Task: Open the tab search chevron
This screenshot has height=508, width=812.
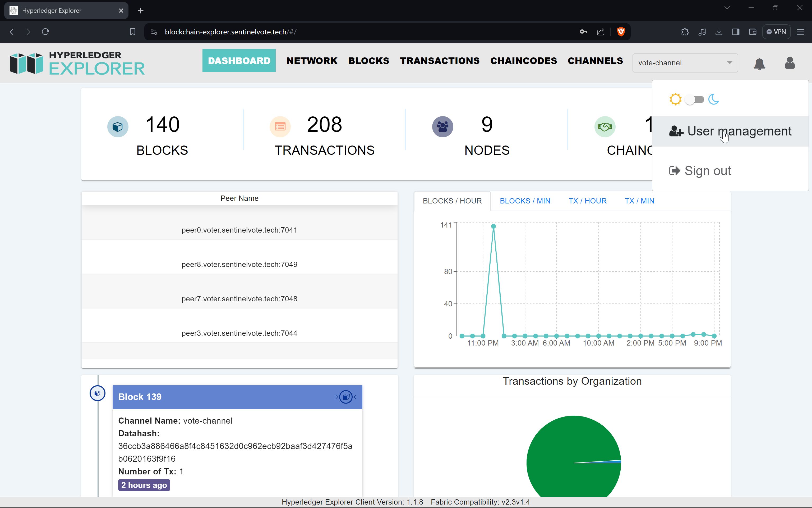Action: point(727,8)
